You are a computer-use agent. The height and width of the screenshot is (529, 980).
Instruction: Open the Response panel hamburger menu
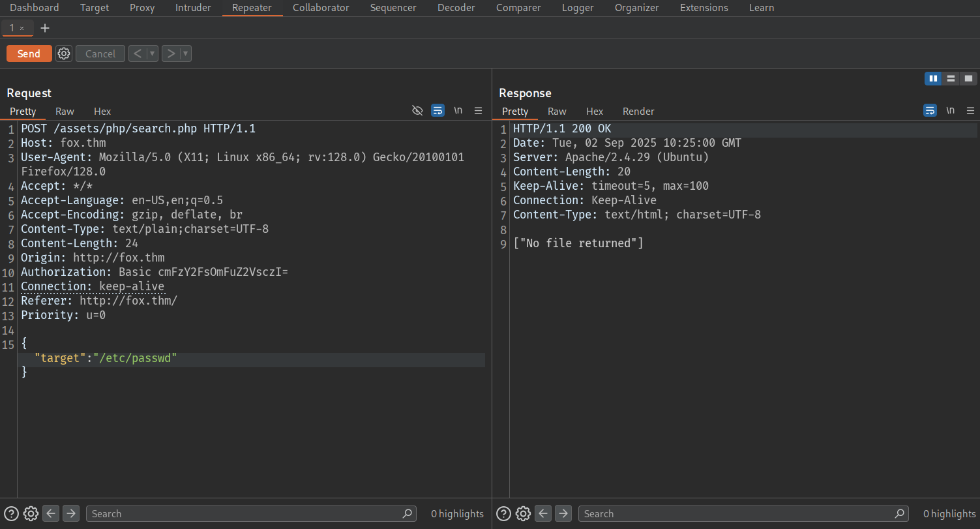(x=970, y=111)
